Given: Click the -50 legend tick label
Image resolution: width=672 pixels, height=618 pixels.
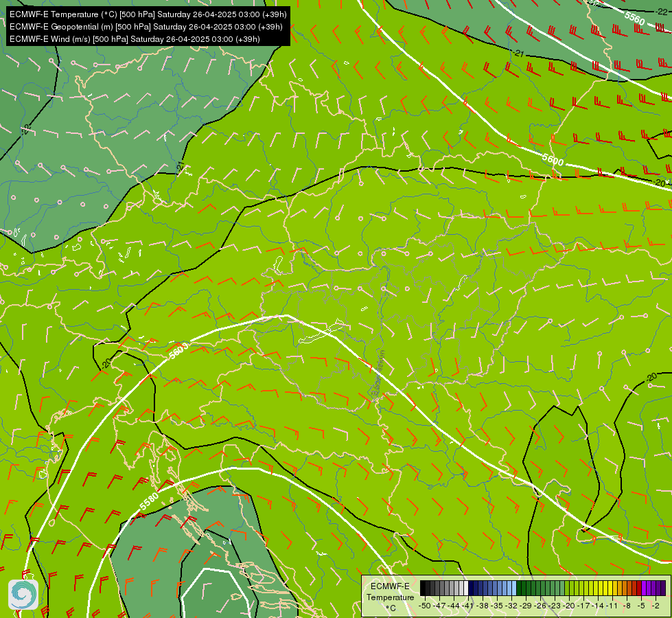Looking at the screenshot, I should (425, 606).
